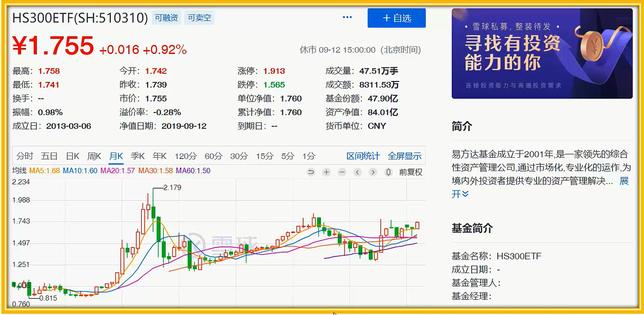Click the 净值日期 date 2019-09-12

[x=184, y=126]
